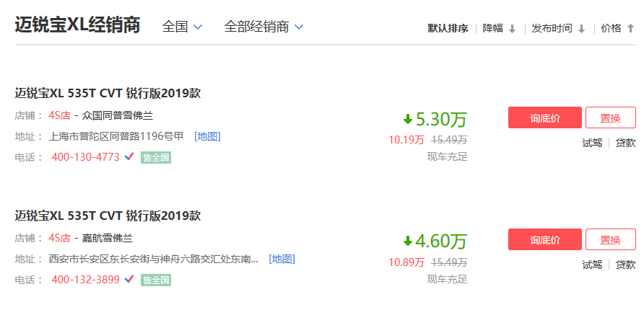This screenshot has height=328, width=644.
Task: Click the 降幅 sort arrow icon
Action: 512,29
